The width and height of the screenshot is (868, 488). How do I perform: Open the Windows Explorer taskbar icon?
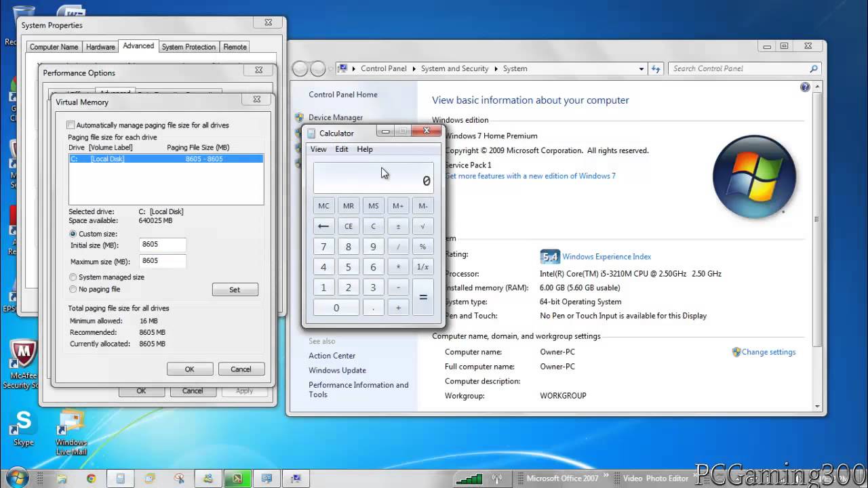62,479
